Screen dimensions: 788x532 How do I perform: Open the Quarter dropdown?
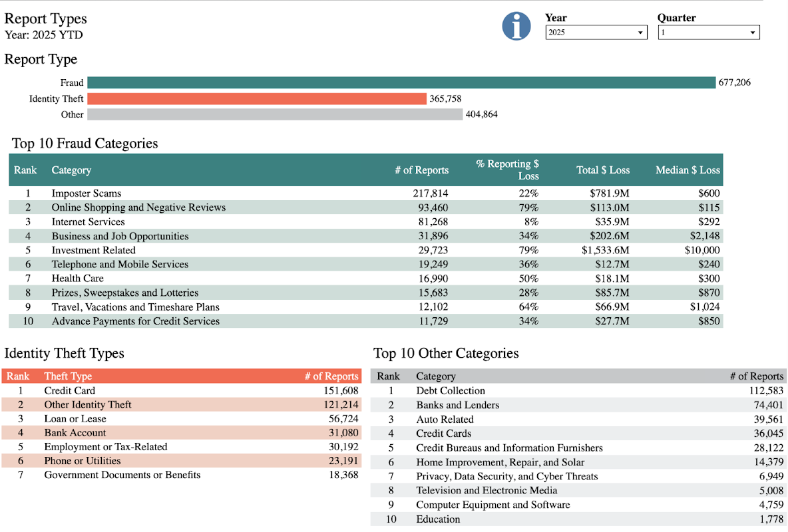point(708,33)
